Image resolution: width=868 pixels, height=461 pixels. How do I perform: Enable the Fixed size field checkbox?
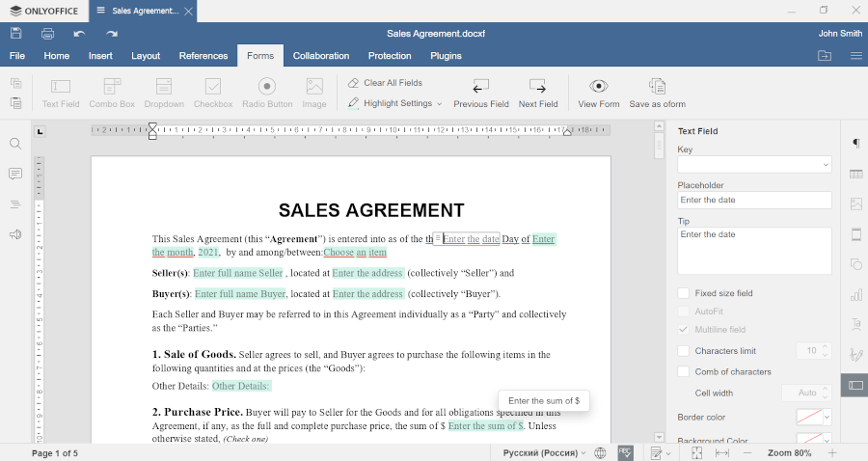(x=684, y=293)
